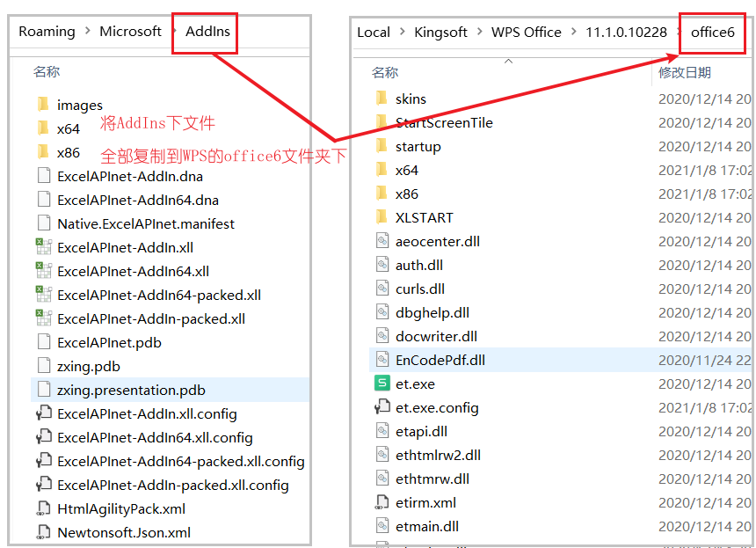The height and width of the screenshot is (548, 756).
Task: Select the zxing.presentation.pdb file
Action: (131, 390)
